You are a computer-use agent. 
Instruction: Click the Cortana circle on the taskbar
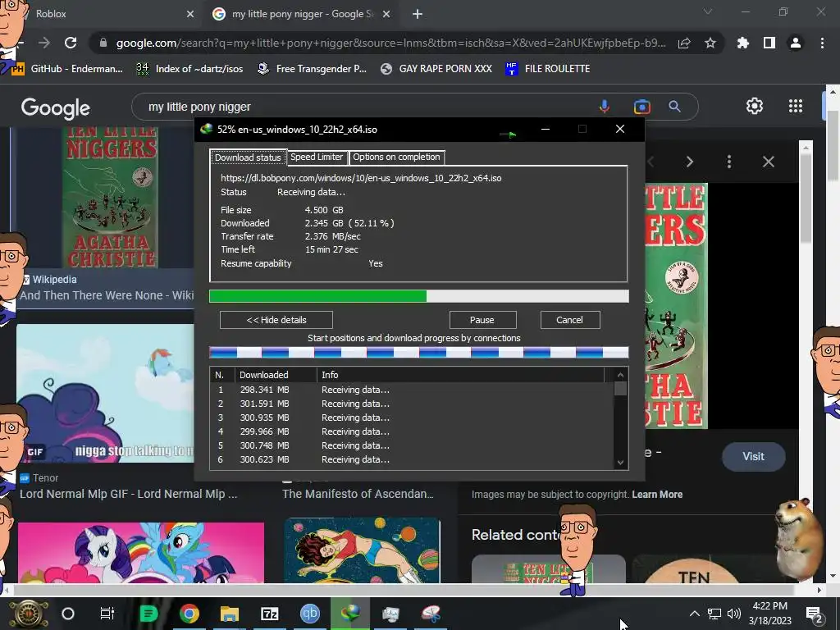[x=68, y=614]
